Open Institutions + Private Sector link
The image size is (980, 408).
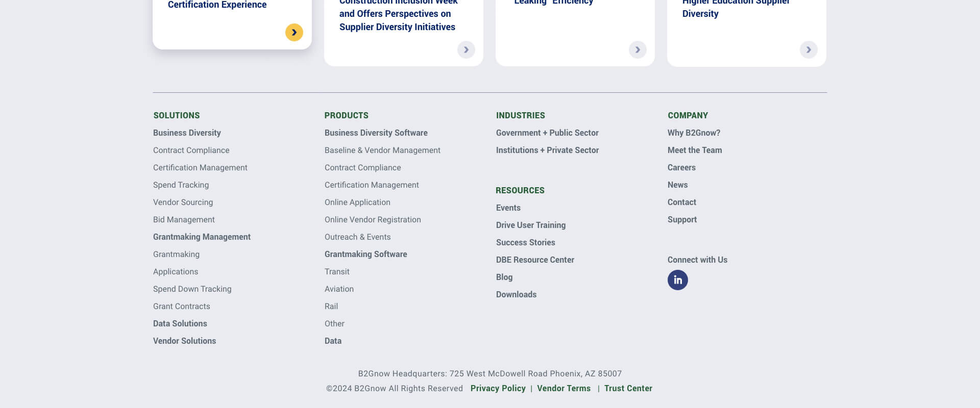[x=547, y=150]
